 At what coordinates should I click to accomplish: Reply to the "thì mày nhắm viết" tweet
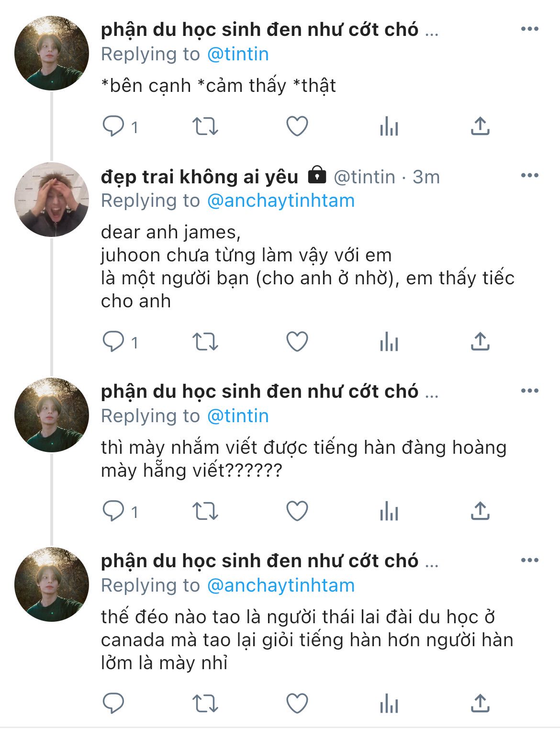click(x=113, y=511)
